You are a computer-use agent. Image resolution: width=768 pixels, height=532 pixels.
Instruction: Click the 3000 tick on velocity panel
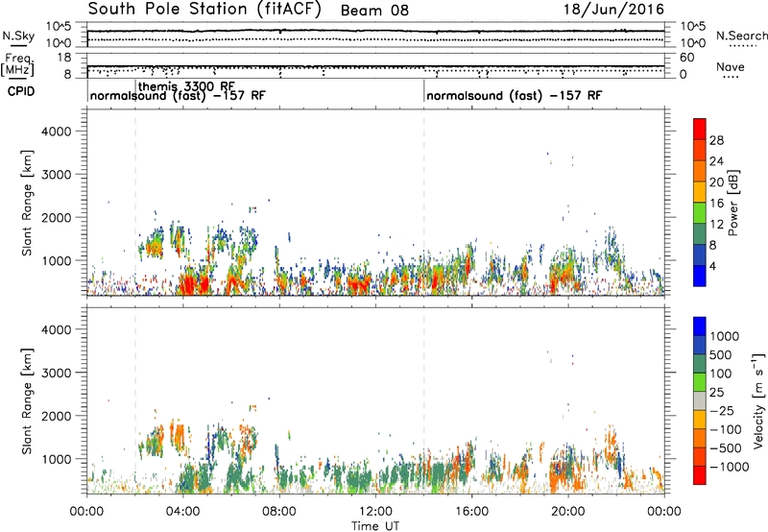(57, 373)
